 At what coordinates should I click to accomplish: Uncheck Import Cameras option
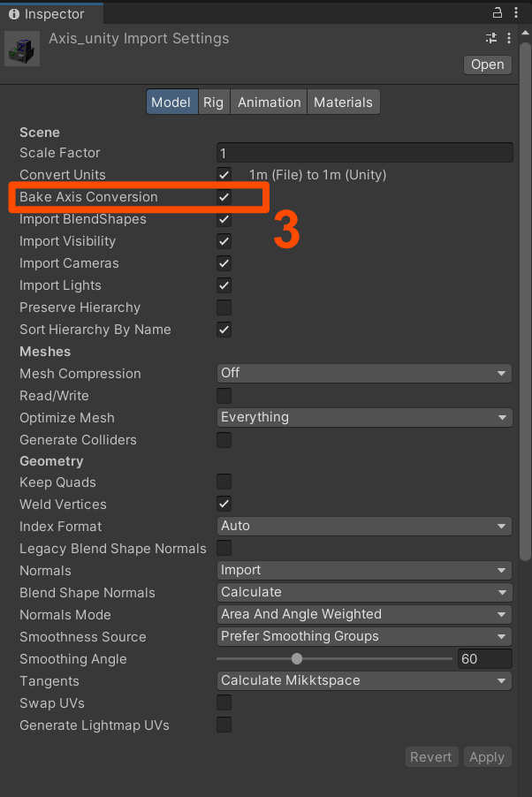[x=224, y=263]
